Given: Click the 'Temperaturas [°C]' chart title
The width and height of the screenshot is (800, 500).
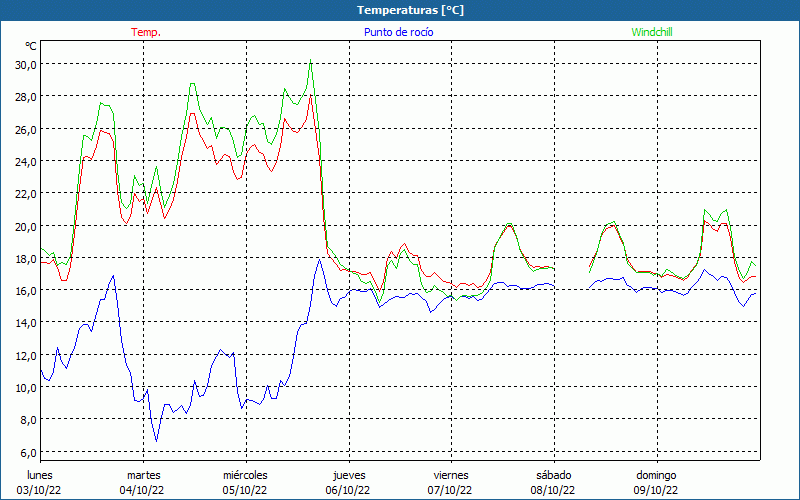Looking at the screenshot, I should pos(410,10).
